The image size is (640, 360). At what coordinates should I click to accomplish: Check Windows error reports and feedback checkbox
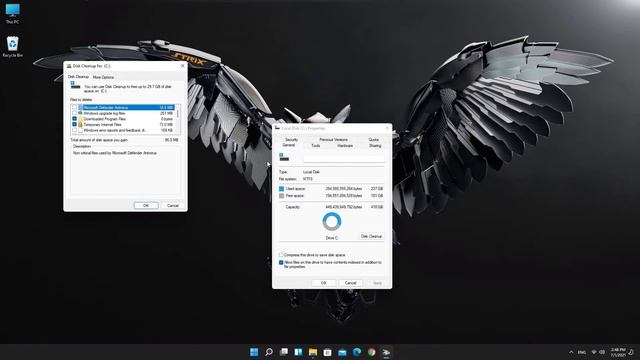pos(74,130)
